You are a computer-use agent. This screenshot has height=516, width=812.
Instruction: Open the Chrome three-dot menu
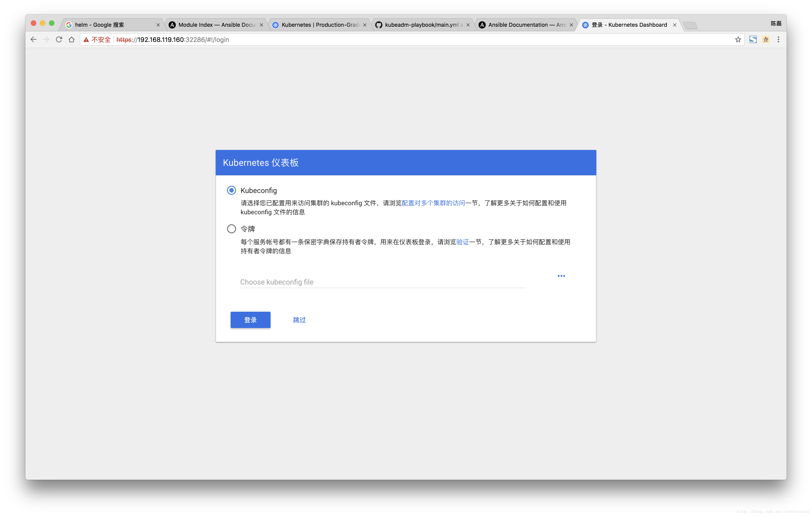pos(778,39)
